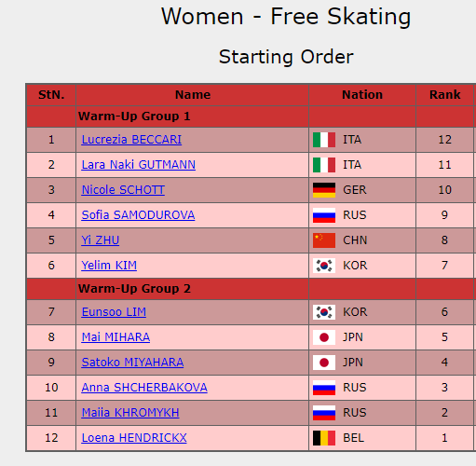476x466 pixels.
Task: Select the Yi ZHU link
Action: coord(100,240)
